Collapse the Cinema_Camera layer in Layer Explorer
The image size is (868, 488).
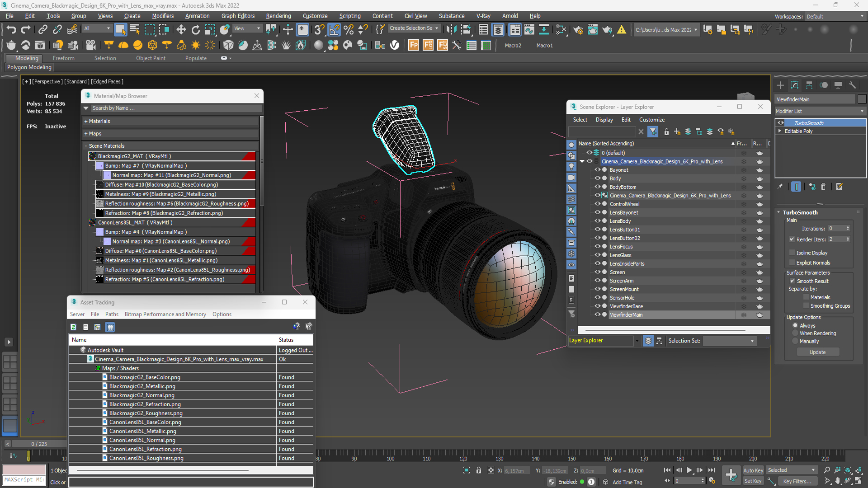[x=582, y=161]
